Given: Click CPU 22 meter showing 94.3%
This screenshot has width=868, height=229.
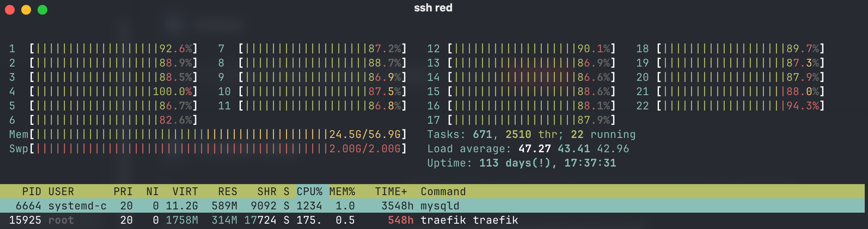Looking at the screenshot, I should pos(730,106).
